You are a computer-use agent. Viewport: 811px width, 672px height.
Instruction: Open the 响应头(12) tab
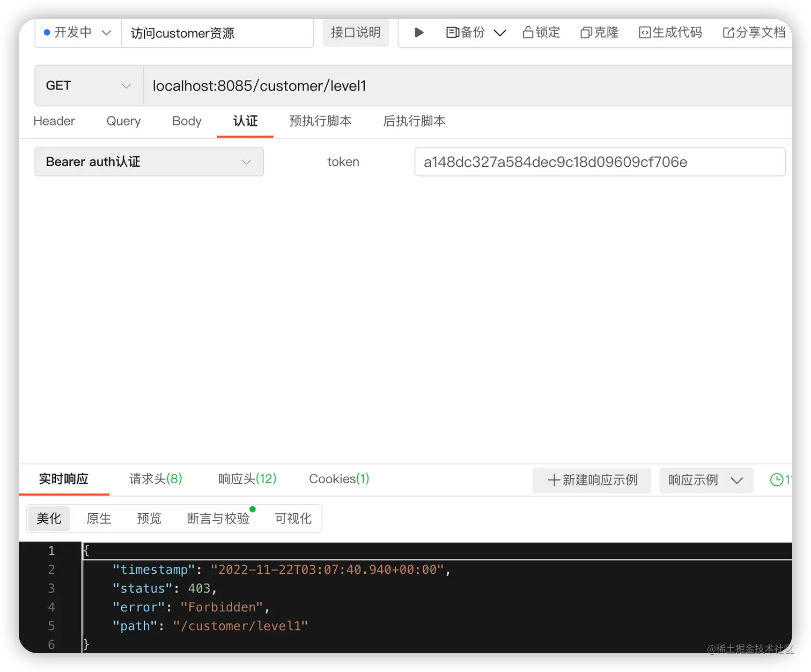pos(247,479)
